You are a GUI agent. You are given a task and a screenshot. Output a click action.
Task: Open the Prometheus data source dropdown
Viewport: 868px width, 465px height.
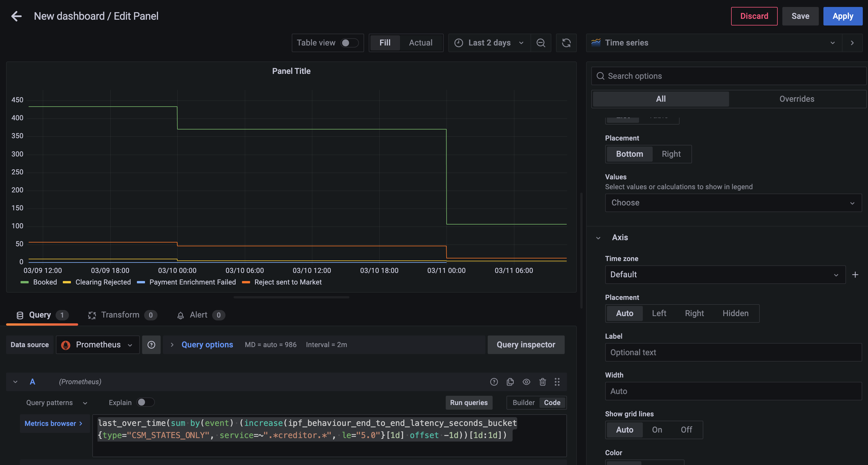pos(98,344)
